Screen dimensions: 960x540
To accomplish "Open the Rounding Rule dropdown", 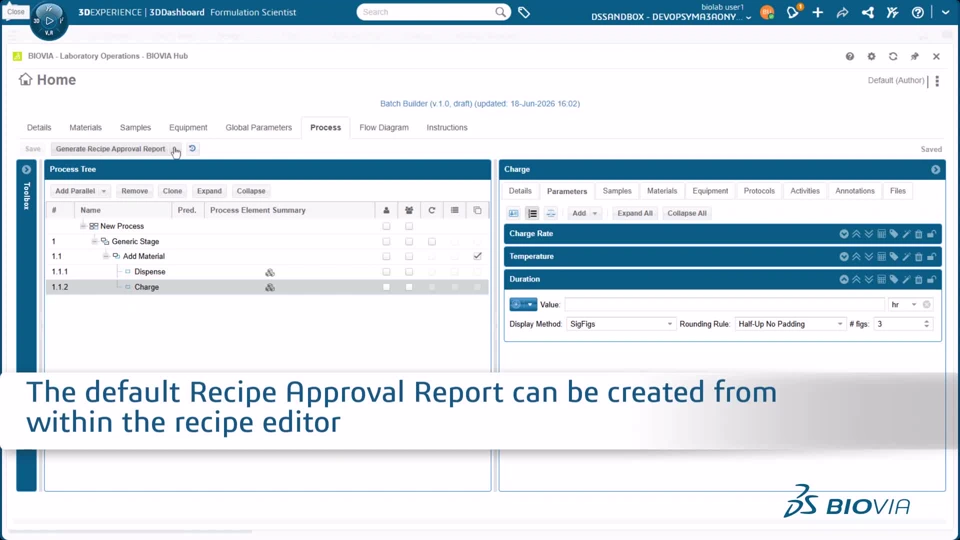I will (x=790, y=324).
